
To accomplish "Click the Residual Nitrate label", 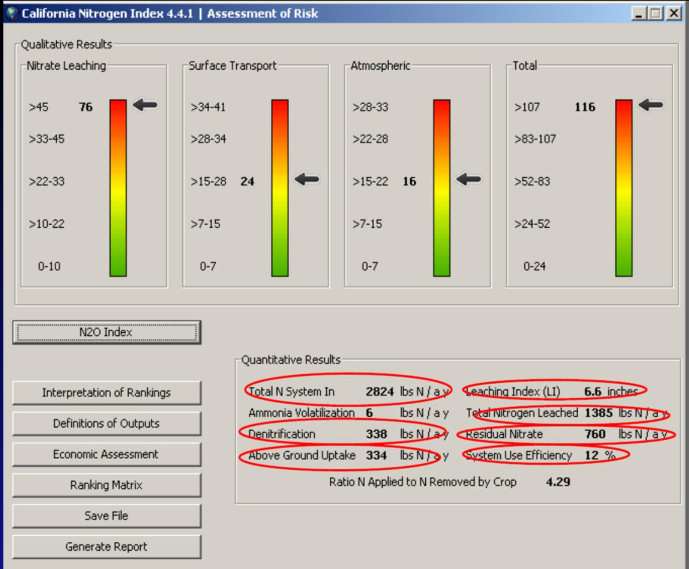I will [x=504, y=434].
